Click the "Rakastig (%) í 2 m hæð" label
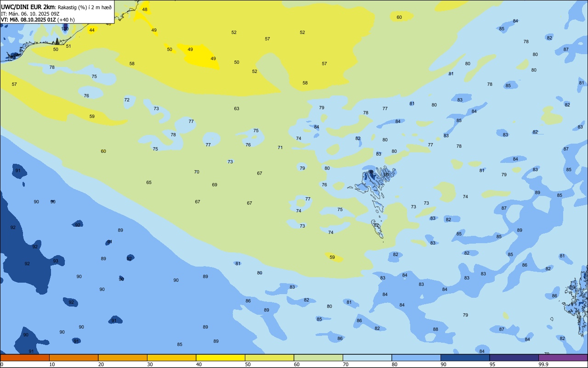The height and width of the screenshot is (368, 588). (x=85, y=7)
